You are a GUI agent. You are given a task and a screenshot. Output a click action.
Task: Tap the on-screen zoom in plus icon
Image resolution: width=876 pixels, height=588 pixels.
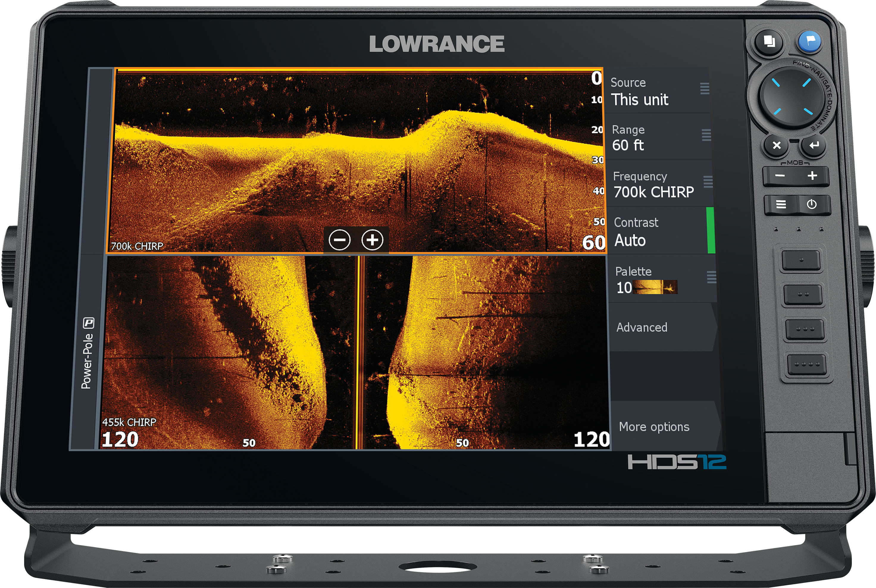[x=372, y=240]
